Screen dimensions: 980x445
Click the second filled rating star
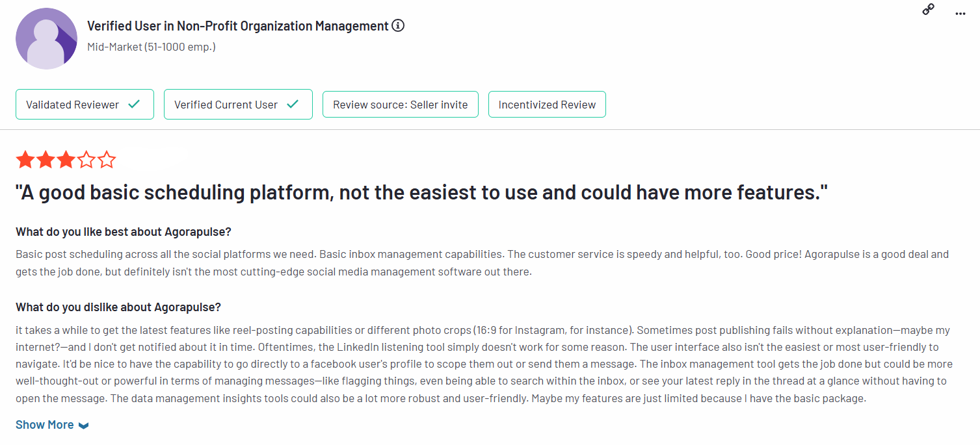pyautogui.click(x=46, y=159)
